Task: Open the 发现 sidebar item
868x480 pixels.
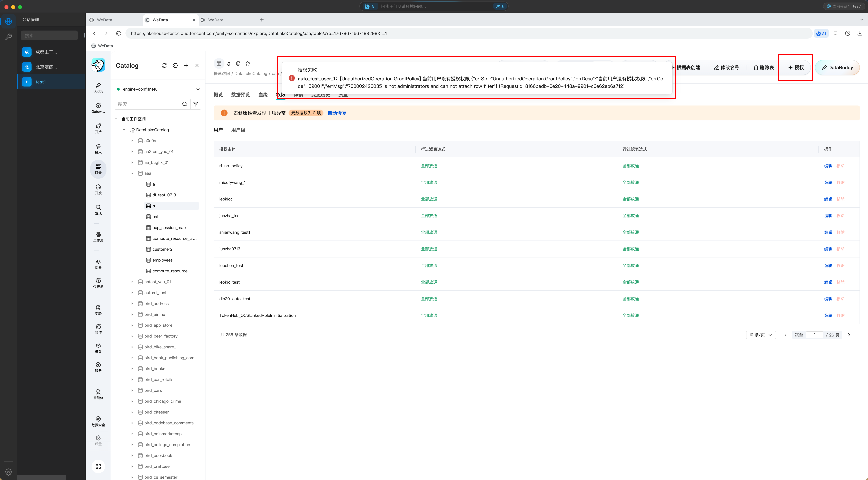Action: click(x=98, y=210)
